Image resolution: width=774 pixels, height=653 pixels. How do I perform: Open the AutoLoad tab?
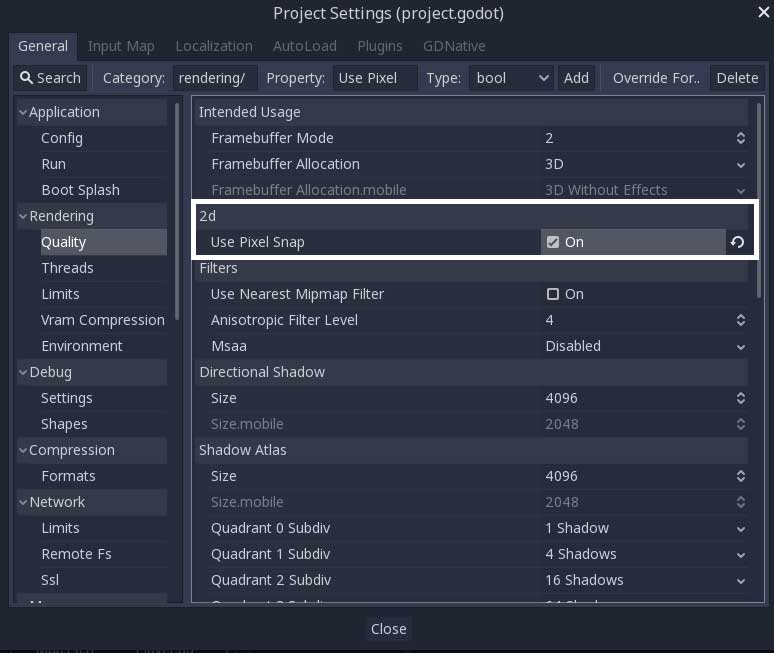point(305,46)
